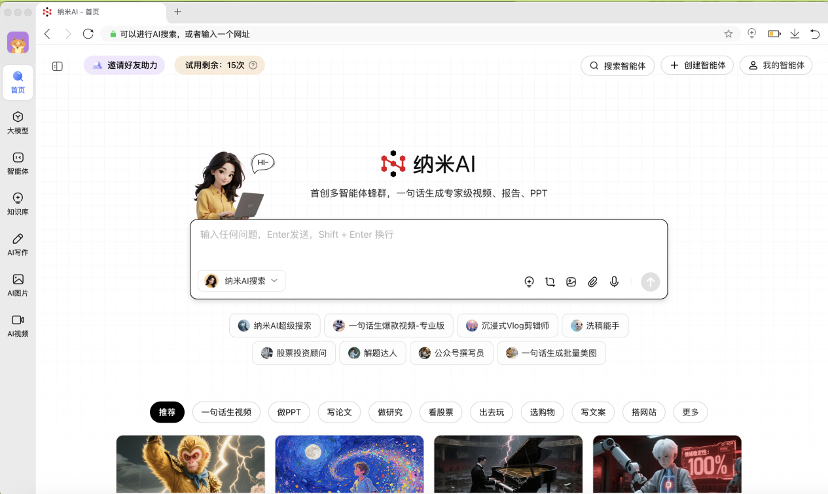Switch to 推荐 tab
Image resolution: width=828 pixels, height=494 pixels.
(x=167, y=412)
